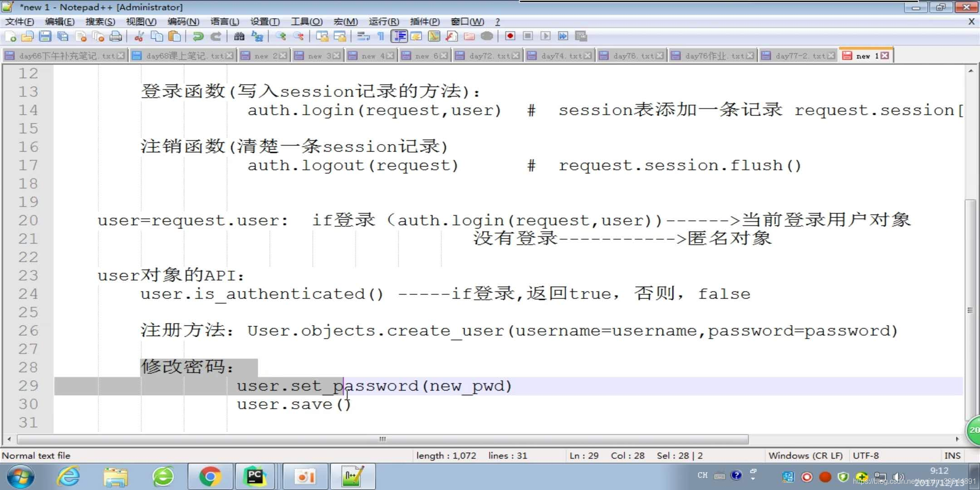Screen dimensions: 980x490
Task: Click the Copy toolbar icon
Action: click(157, 36)
